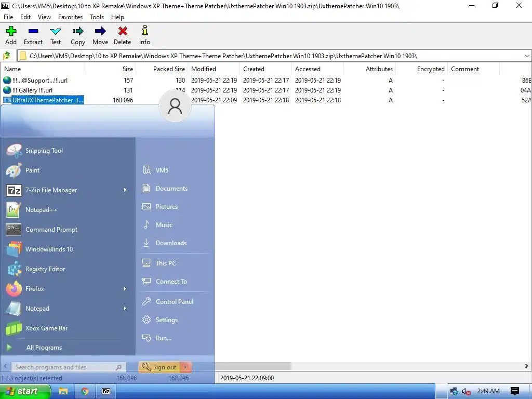Click the green Add toolbar icon

[11, 31]
